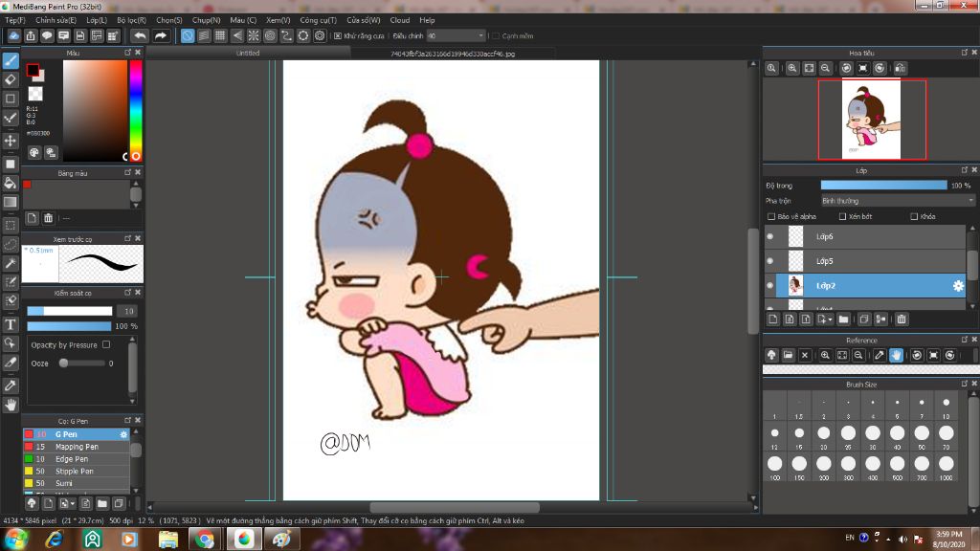Open Internet Explorer from the taskbar

(55, 539)
